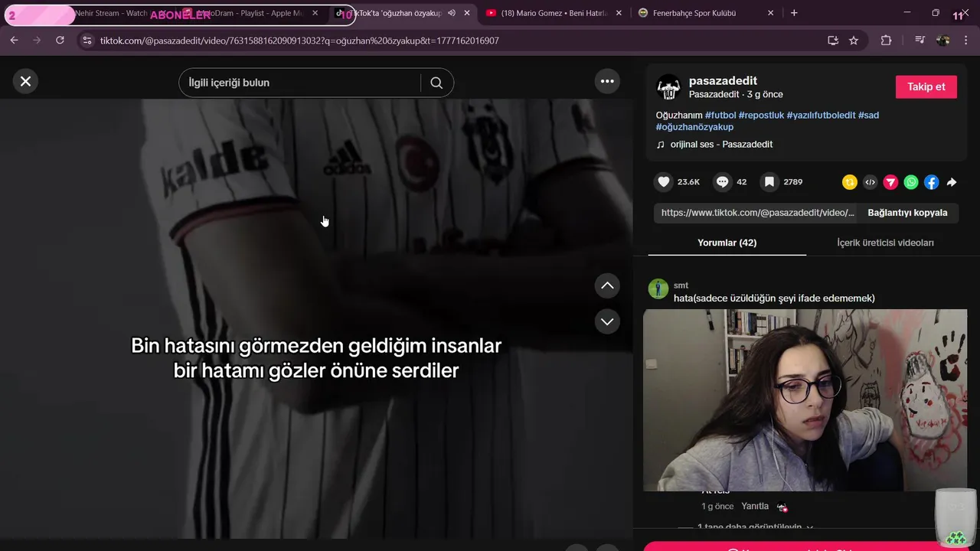Viewport: 980px width, 551px height.
Task: Close the Fenerbahçe Spor Kulübü tab
Action: click(771, 13)
